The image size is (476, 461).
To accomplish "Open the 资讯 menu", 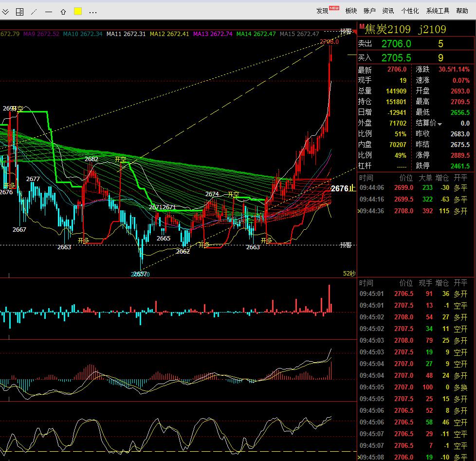I will (388, 11).
